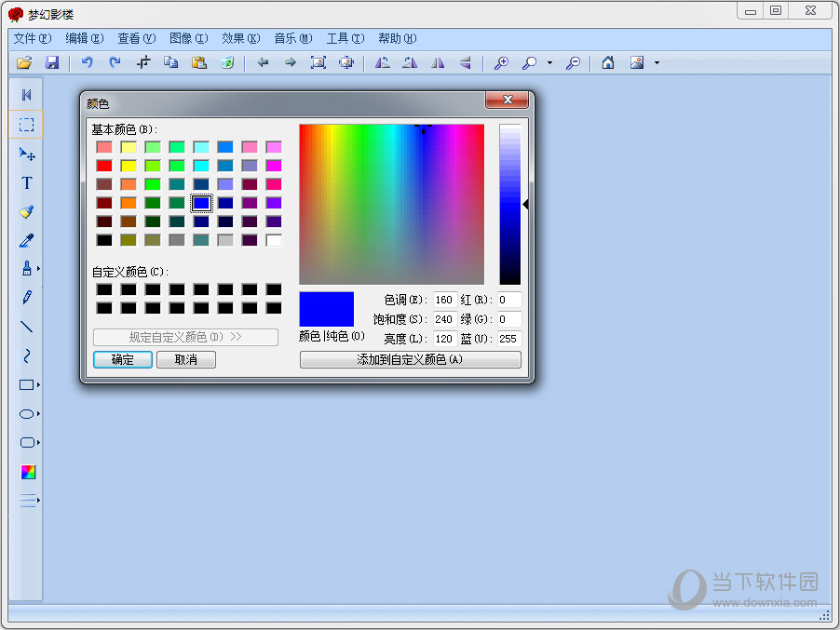Pick the selected pure blue basic swatch
The height and width of the screenshot is (630, 840).
tap(201, 203)
